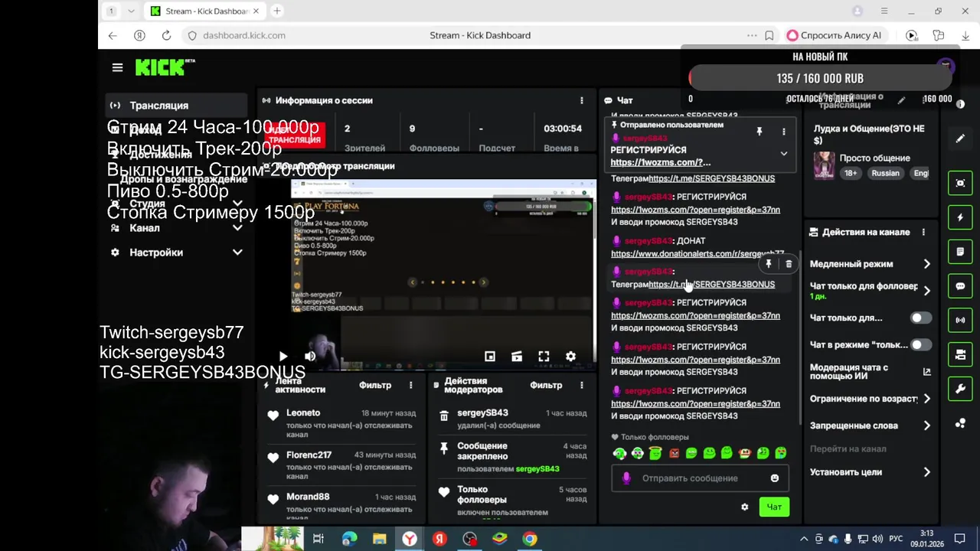980x551 pixels.
Task: Open Чат только для фолловеров options
Action: coord(871,290)
